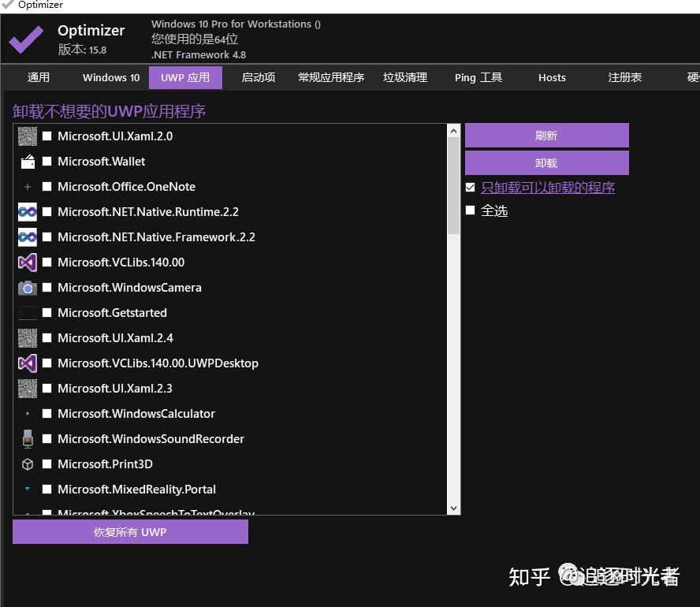The height and width of the screenshot is (607, 700).
Task: Uncheck 只卸载可以卸载的程序 checkbox
Action: click(x=470, y=188)
